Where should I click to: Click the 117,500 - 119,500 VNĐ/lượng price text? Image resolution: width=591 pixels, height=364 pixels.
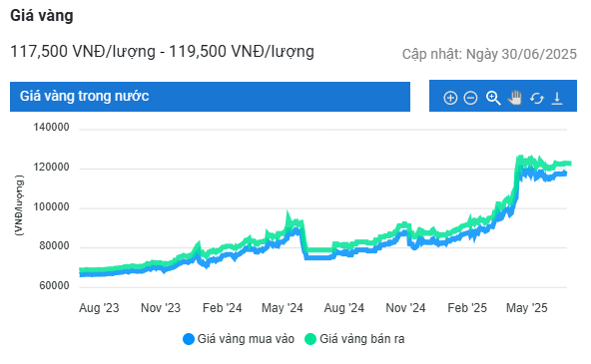(162, 52)
